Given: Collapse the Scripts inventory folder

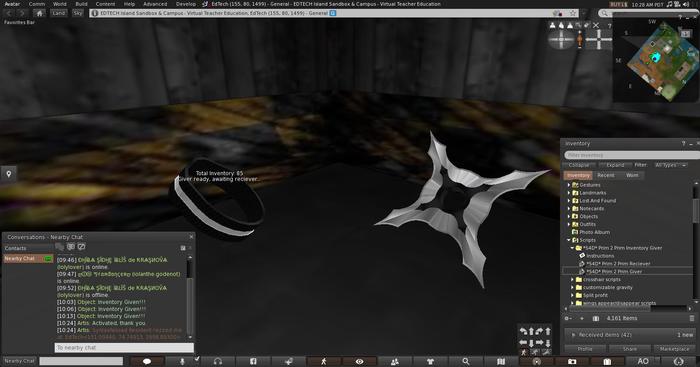Looking at the screenshot, I should [569, 240].
